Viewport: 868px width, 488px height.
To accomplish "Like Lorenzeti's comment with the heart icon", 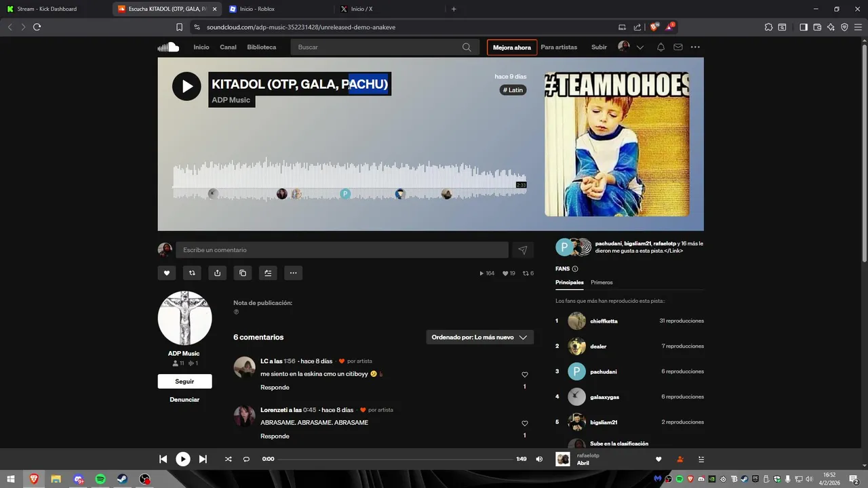I will (x=525, y=424).
